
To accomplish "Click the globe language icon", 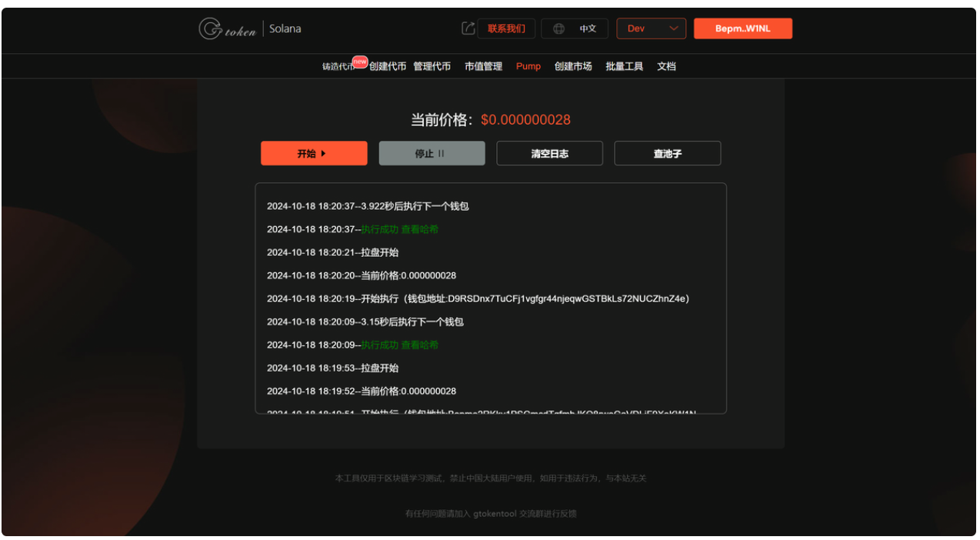I will [x=559, y=28].
